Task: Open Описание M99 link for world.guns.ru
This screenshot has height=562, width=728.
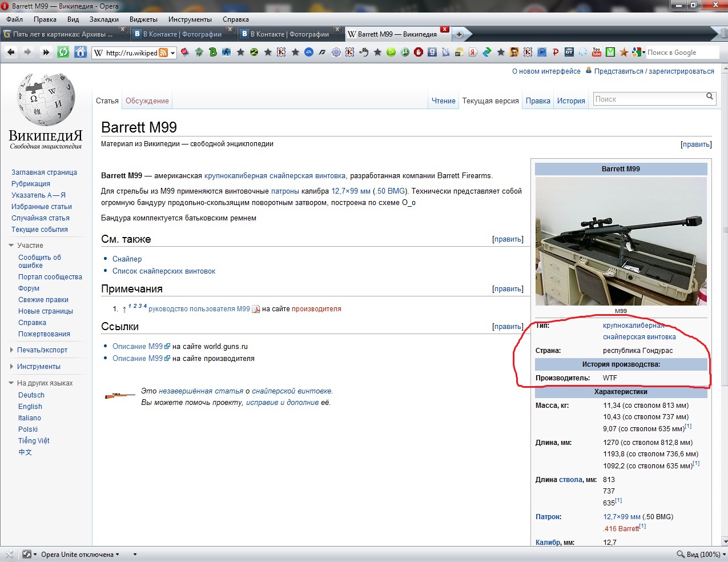Action: pyautogui.click(x=138, y=347)
